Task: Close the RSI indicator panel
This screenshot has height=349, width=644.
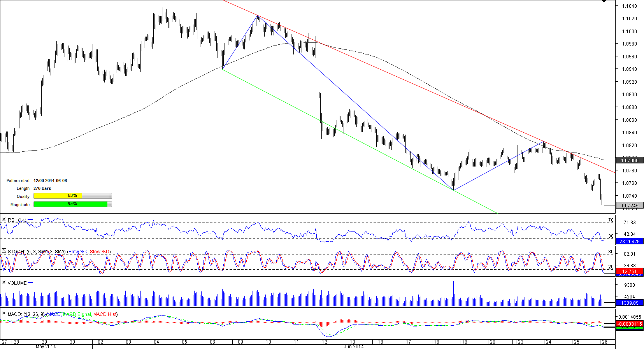Action: (4, 220)
